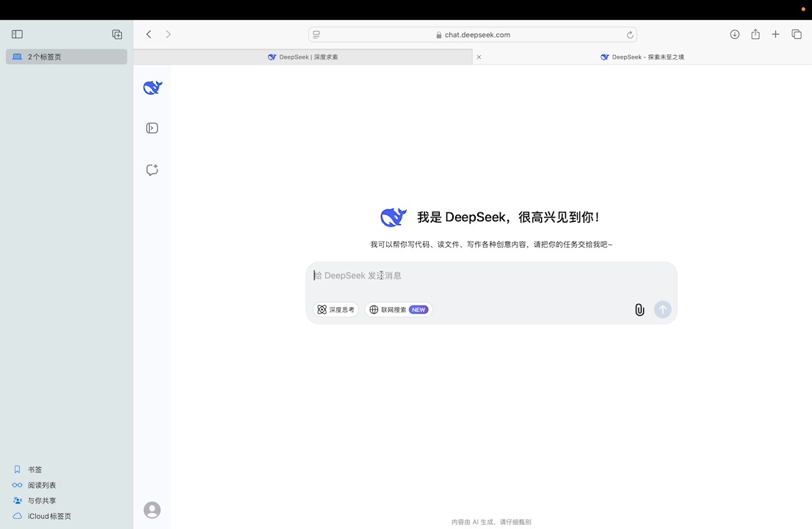Show Safari downloads list
The height and width of the screenshot is (529, 812).
pyautogui.click(x=734, y=35)
